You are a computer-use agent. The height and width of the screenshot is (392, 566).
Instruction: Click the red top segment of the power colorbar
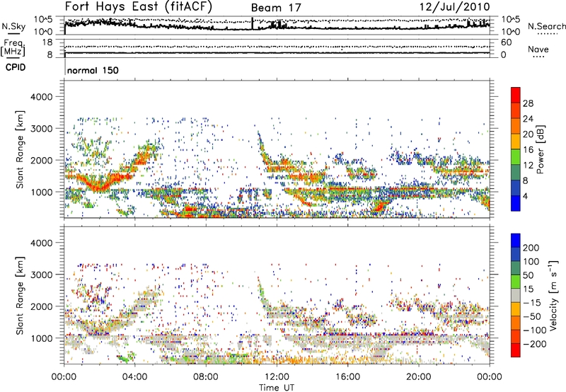click(x=516, y=95)
